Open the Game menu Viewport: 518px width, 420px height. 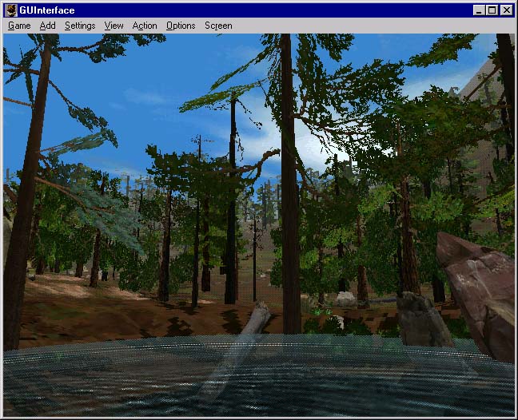coord(19,26)
